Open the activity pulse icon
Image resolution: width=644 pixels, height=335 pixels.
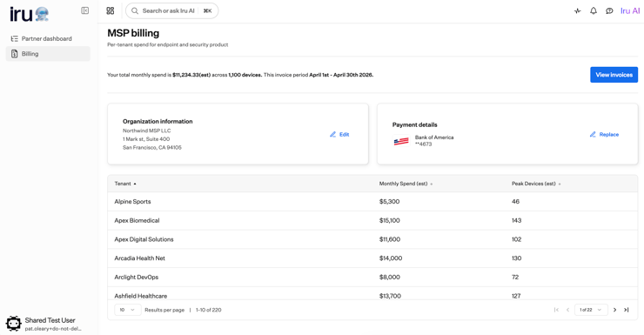tap(578, 11)
